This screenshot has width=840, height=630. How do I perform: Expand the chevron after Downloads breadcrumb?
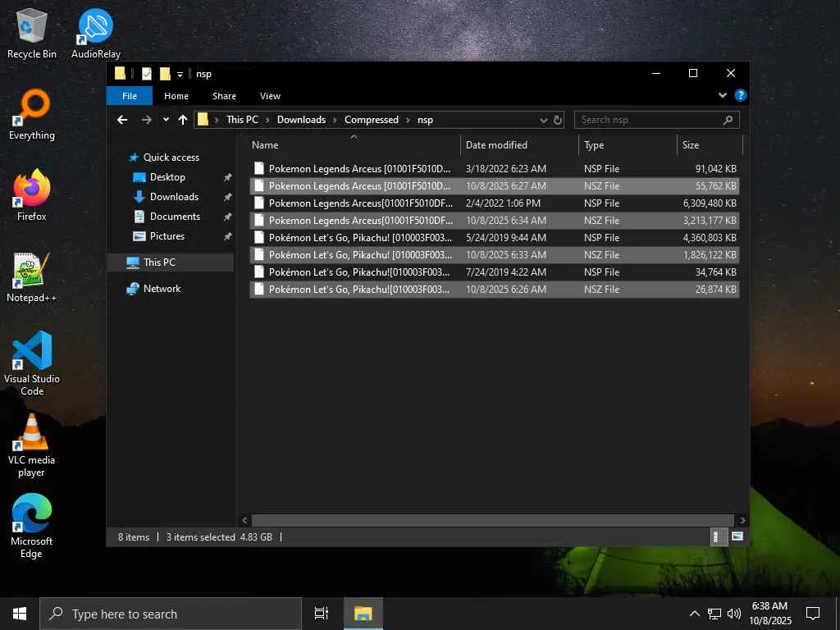pos(335,120)
